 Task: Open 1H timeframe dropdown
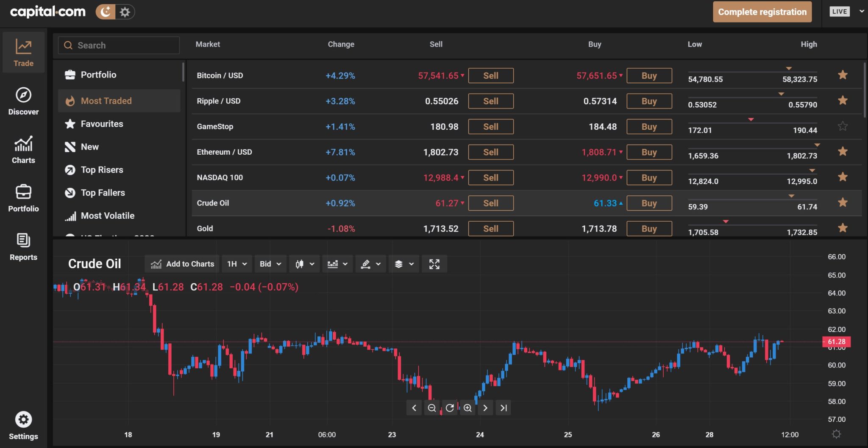pos(237,264)
